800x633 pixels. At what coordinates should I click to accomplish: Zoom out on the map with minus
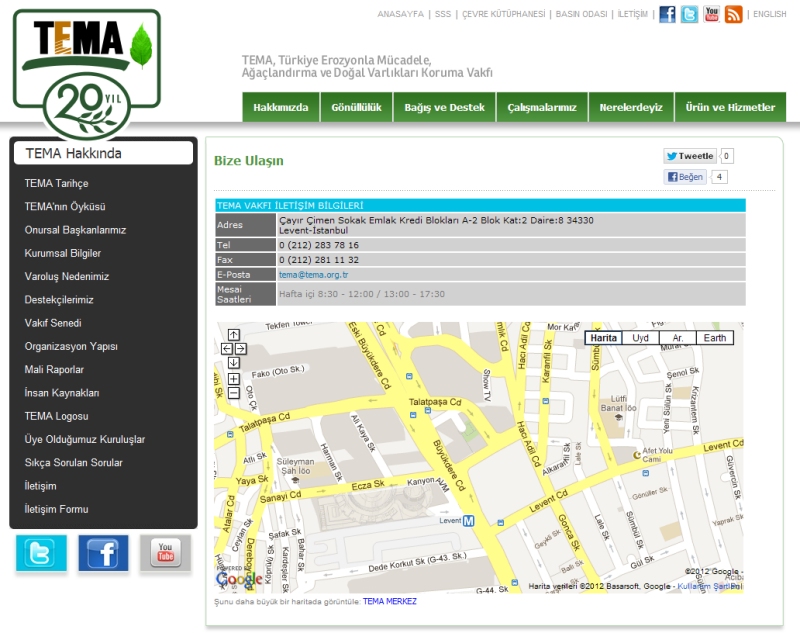(x=234, y=393)
